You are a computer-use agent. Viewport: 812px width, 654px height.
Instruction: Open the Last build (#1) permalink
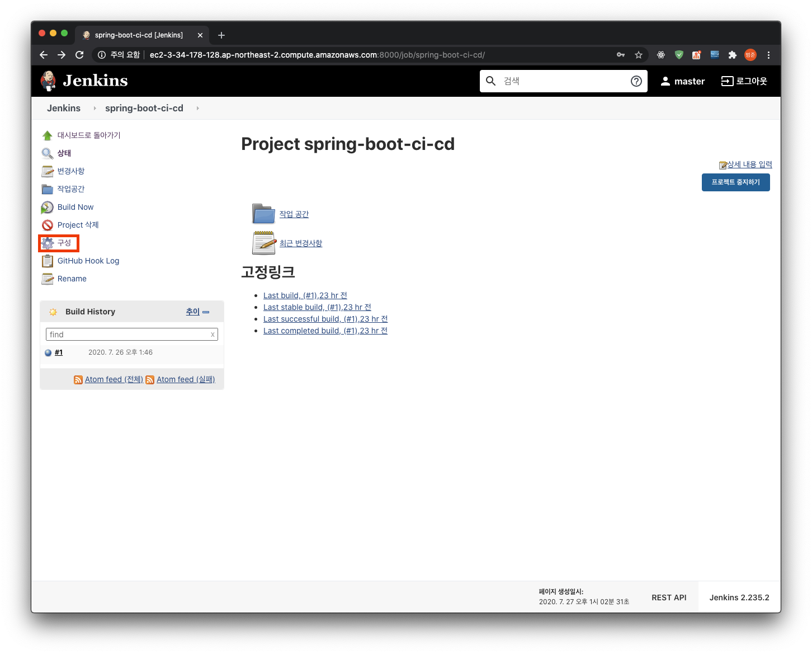[x=305, y=295]
